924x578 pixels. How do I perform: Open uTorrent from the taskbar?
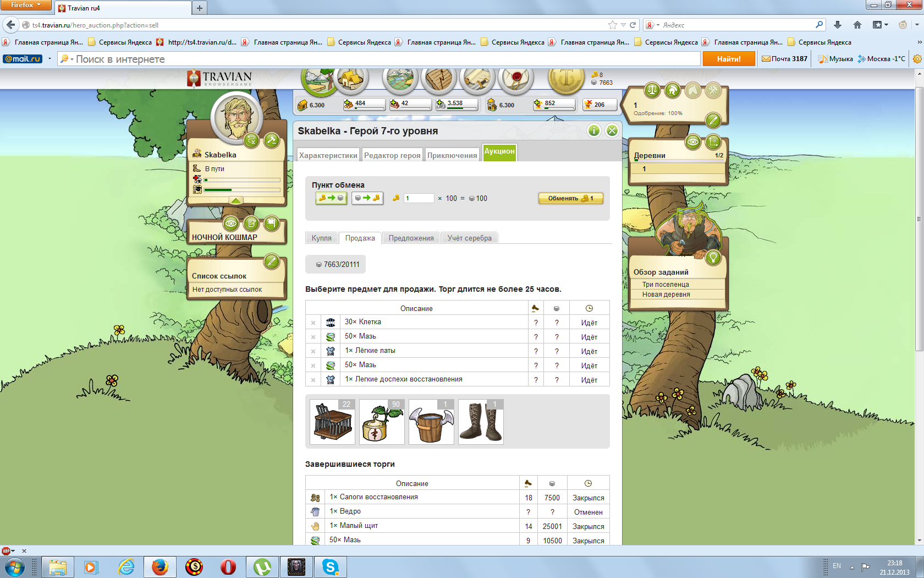coord(262,567)
